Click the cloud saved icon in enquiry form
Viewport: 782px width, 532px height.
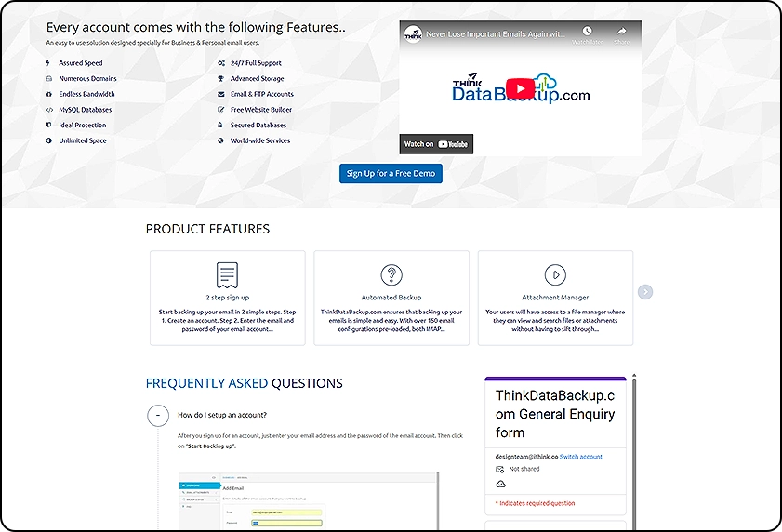500,484
